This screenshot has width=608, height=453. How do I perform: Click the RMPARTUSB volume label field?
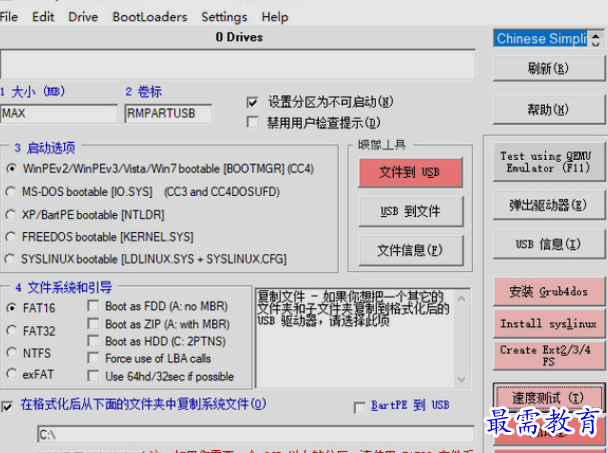coord(168,114)
